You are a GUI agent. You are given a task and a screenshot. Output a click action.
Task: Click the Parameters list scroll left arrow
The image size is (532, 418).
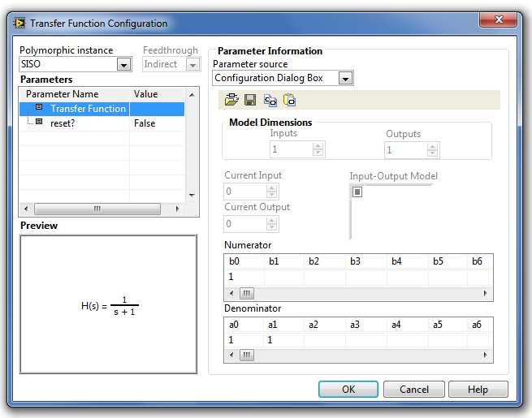coord(27,209)
